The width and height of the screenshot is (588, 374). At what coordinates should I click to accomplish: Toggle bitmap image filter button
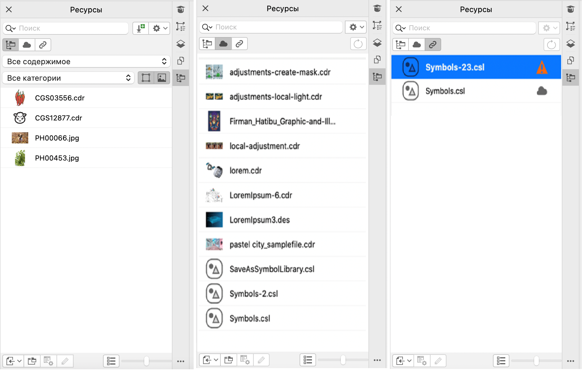click(x=162, y=78)
